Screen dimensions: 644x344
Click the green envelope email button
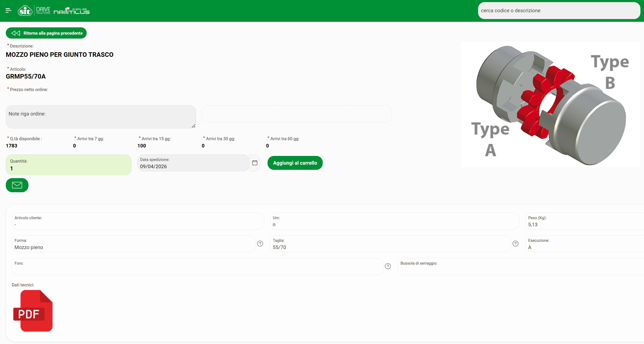pos(17,185)
